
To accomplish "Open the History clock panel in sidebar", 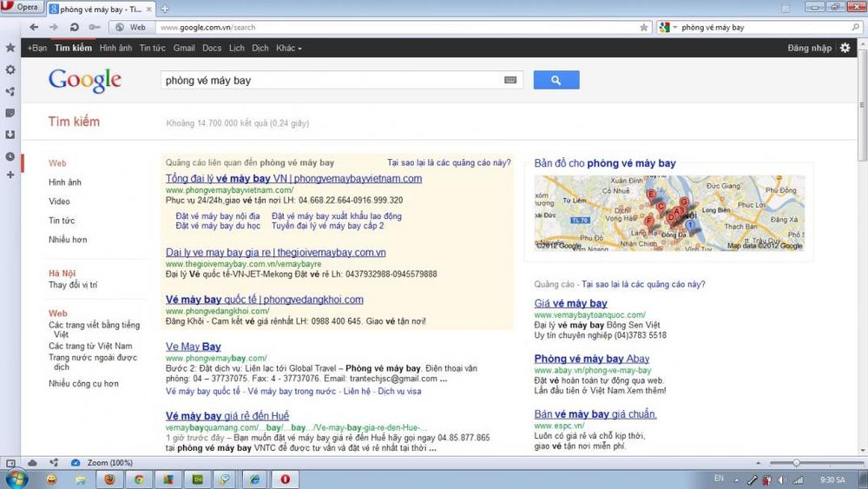I will point(10,156).
